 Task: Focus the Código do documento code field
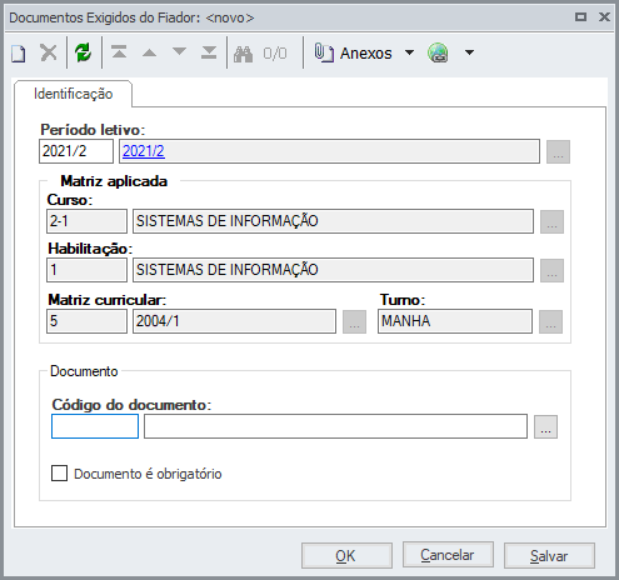(95, 427)
